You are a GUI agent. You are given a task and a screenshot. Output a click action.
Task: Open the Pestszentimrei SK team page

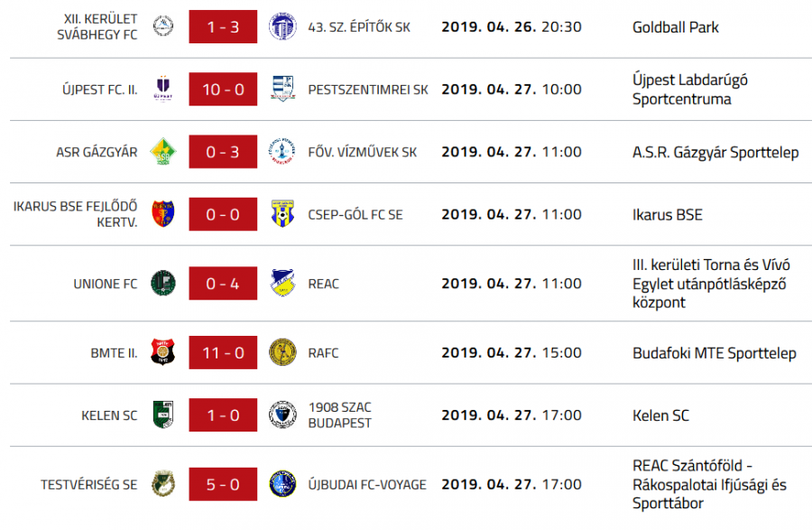point(368,89)
